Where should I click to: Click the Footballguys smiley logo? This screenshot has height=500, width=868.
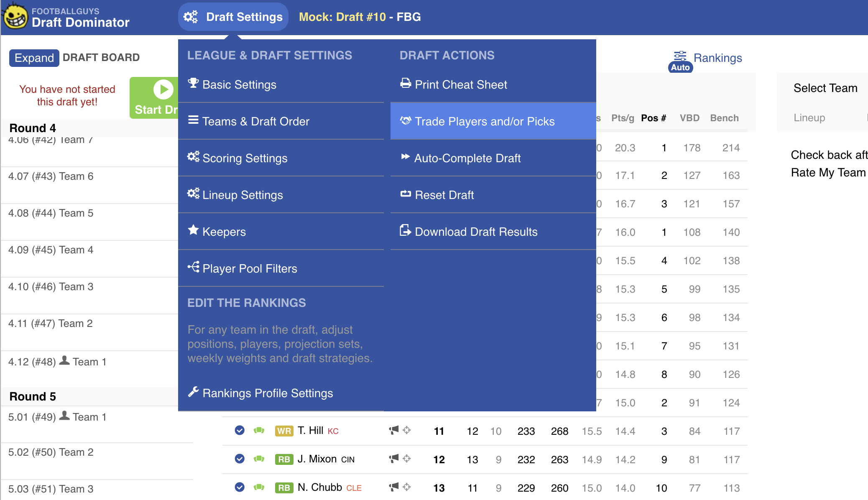(15, 17)
